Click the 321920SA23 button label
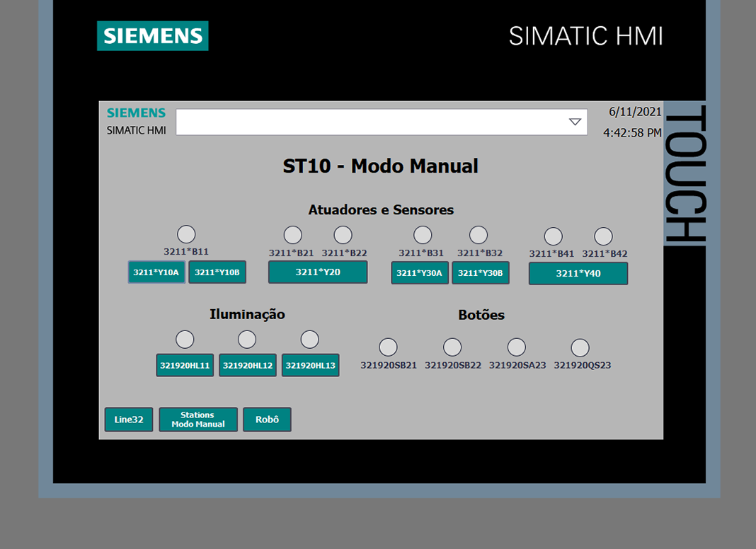The width and height of the screenshot is (756, 549). coord(517,365)
